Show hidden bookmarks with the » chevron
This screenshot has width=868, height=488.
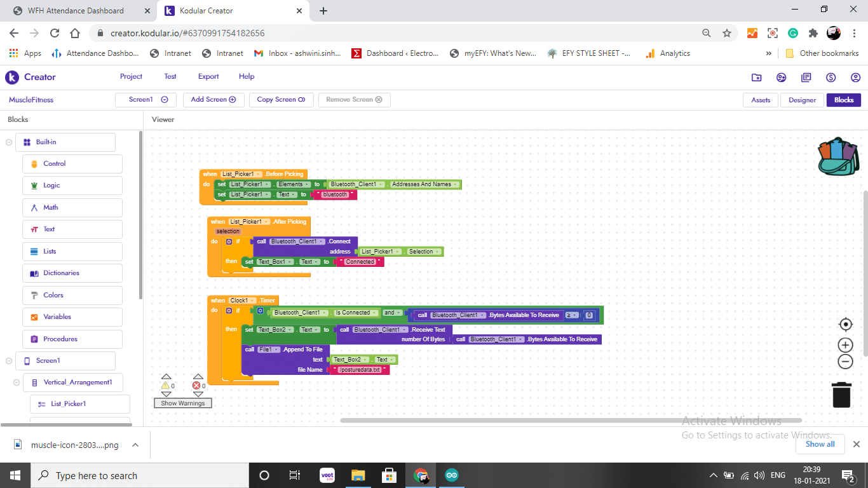pos(769,53)
